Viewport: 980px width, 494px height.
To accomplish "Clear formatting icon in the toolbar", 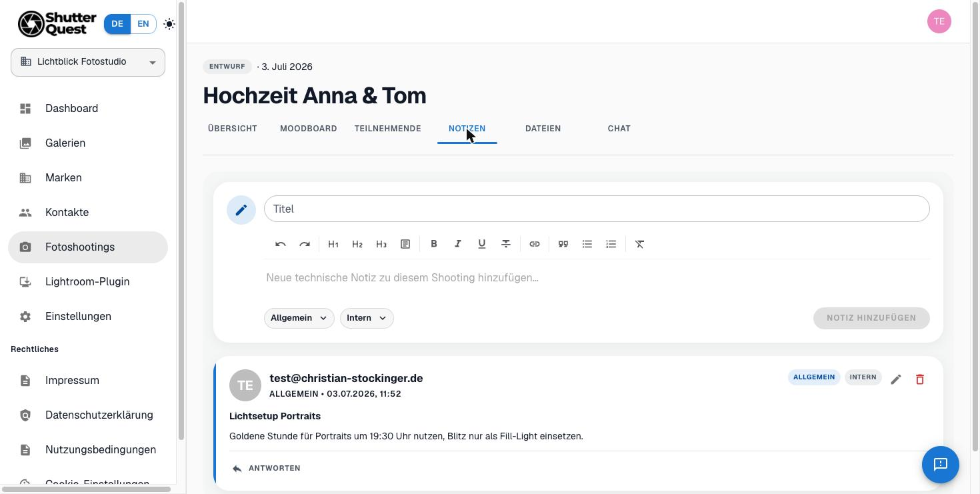I will point(640,244).
